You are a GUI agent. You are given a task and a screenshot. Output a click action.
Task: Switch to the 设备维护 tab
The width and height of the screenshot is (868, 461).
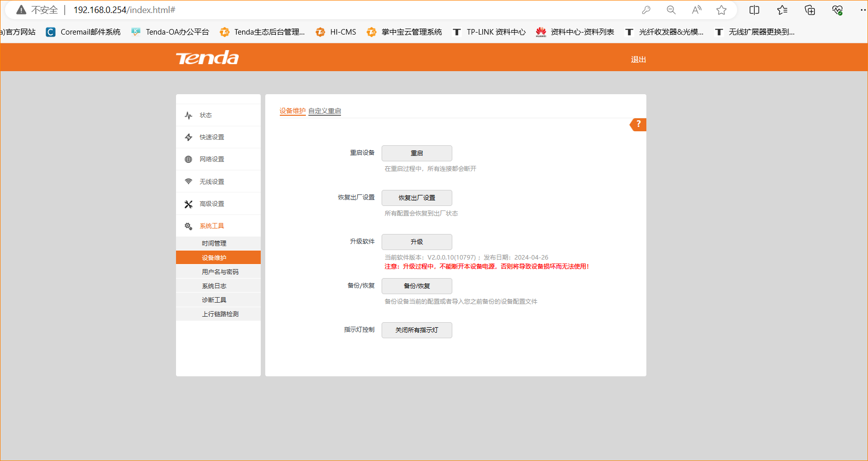coord(292,111)
